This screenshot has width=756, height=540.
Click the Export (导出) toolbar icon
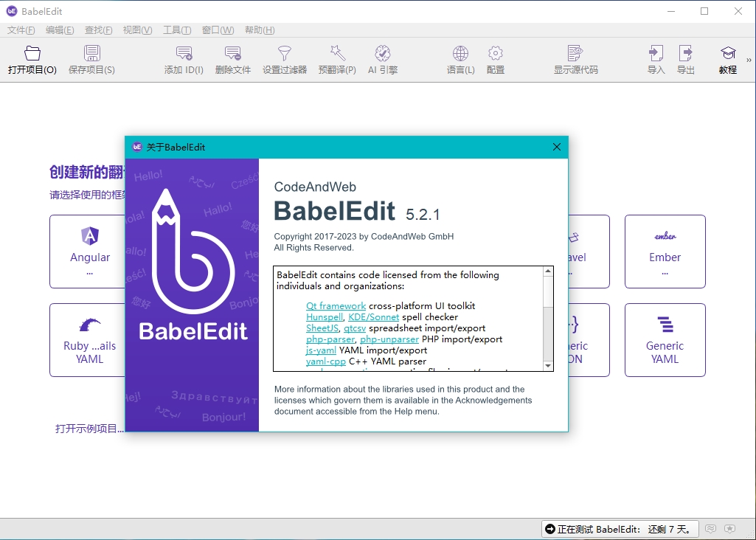(686, 53)
